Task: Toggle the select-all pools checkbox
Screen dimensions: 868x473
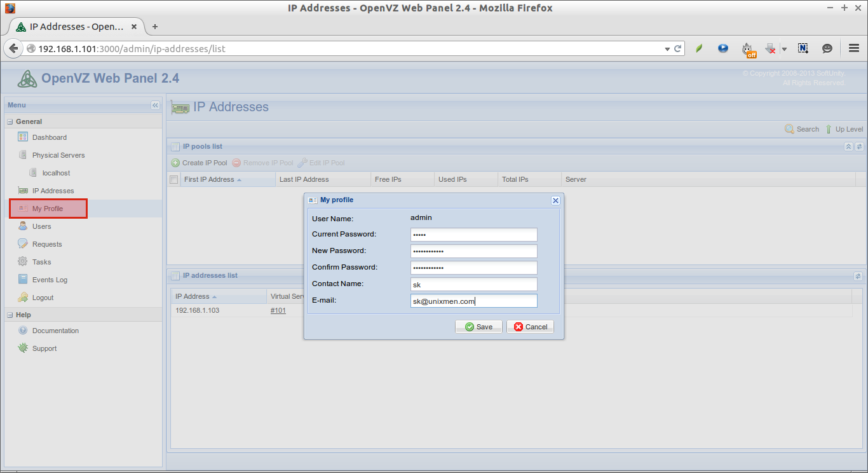Action: [x=174, y=180]
